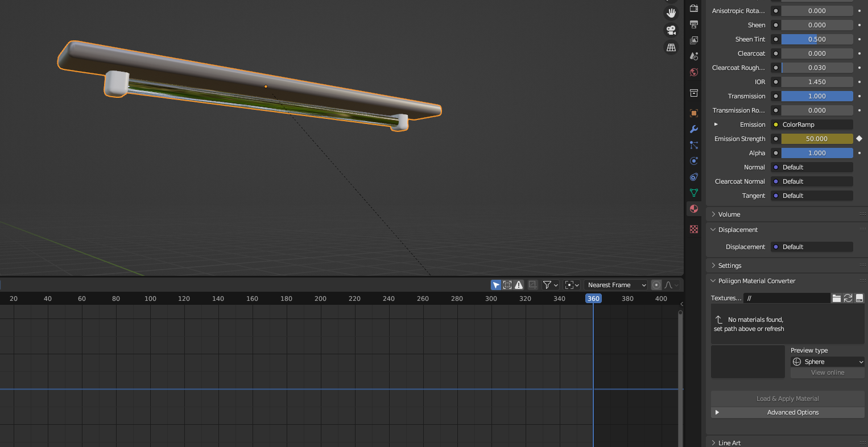Open the Preview type Sphere dropdown

pos(827,362)
